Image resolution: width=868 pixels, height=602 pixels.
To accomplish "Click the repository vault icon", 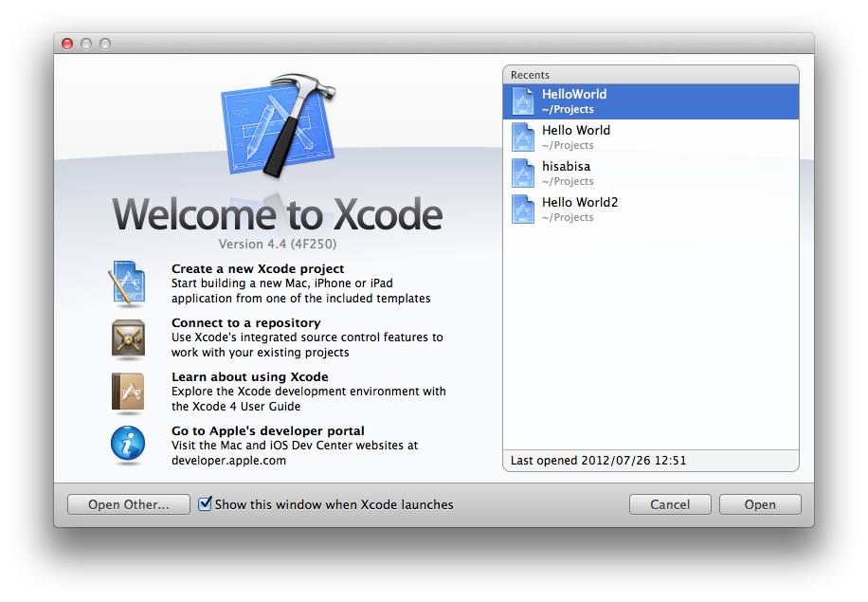I will 128,337.
